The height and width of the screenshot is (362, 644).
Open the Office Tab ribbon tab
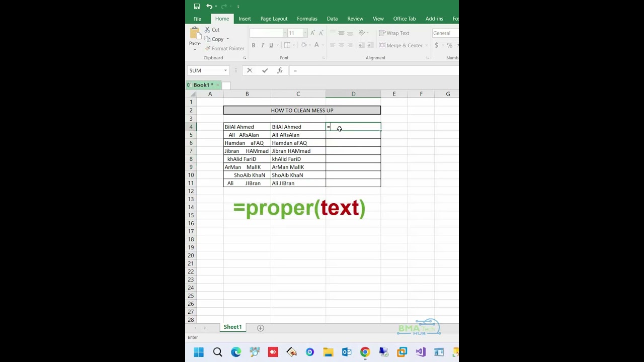click(405, 19)
